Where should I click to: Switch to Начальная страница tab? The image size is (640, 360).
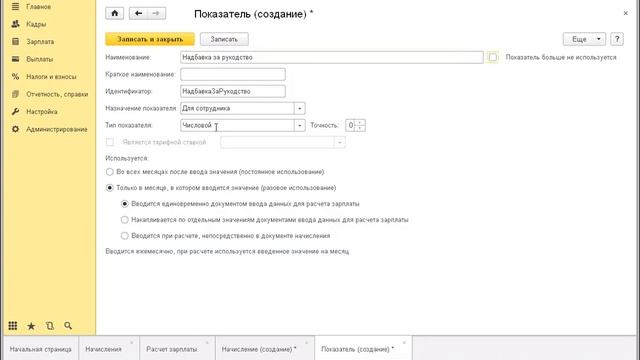40,349
